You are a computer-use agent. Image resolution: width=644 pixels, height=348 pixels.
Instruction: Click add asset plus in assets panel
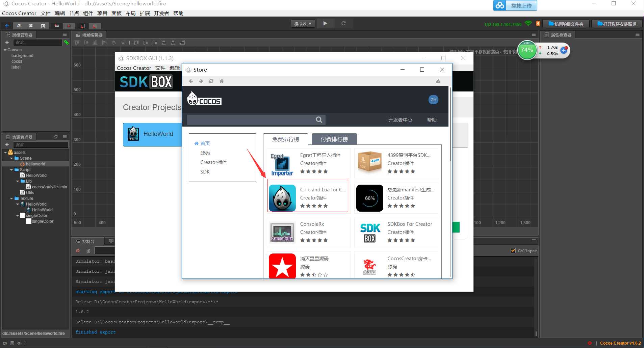(x=7, y=144)
